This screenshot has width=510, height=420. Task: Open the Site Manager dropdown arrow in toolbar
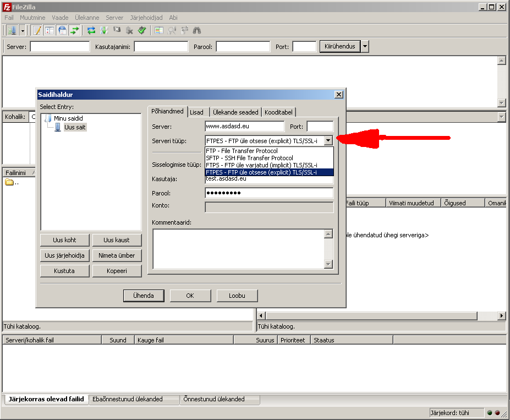click(x=23, y=31)
